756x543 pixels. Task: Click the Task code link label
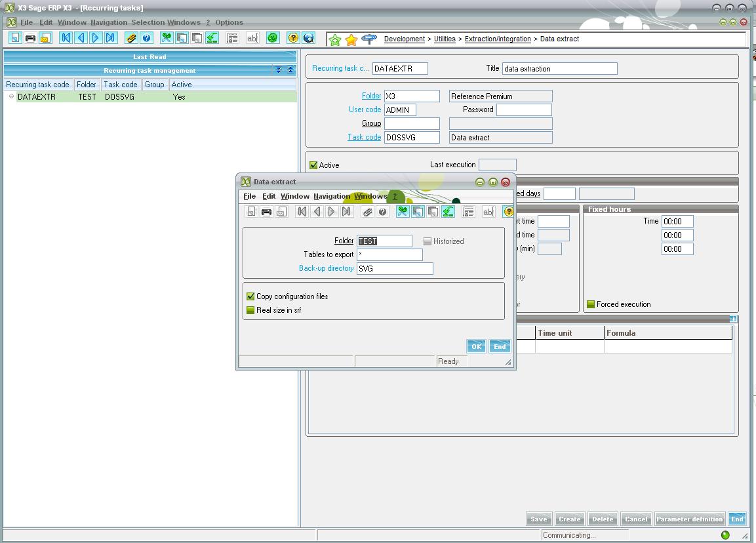click(x=364, y=137)
